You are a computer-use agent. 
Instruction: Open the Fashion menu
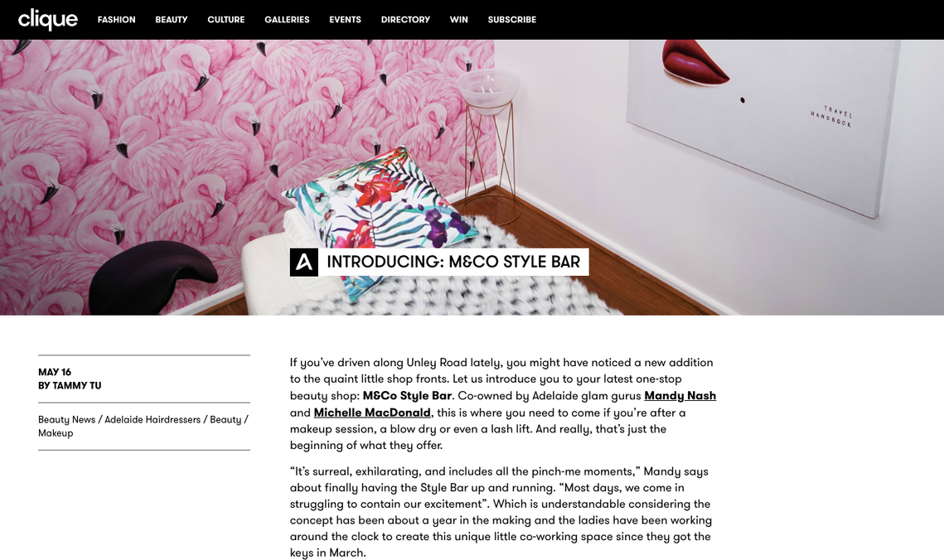coord(116,20)
